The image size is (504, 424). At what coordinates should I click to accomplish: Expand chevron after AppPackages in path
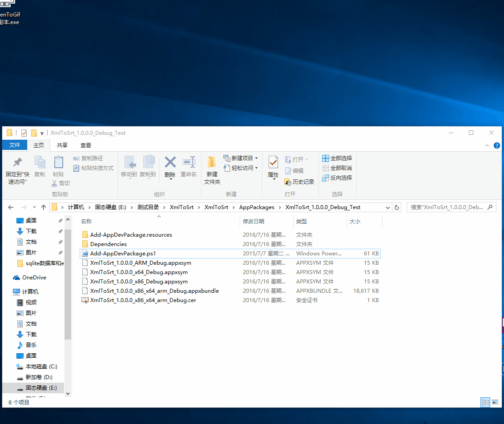point(280,207)
